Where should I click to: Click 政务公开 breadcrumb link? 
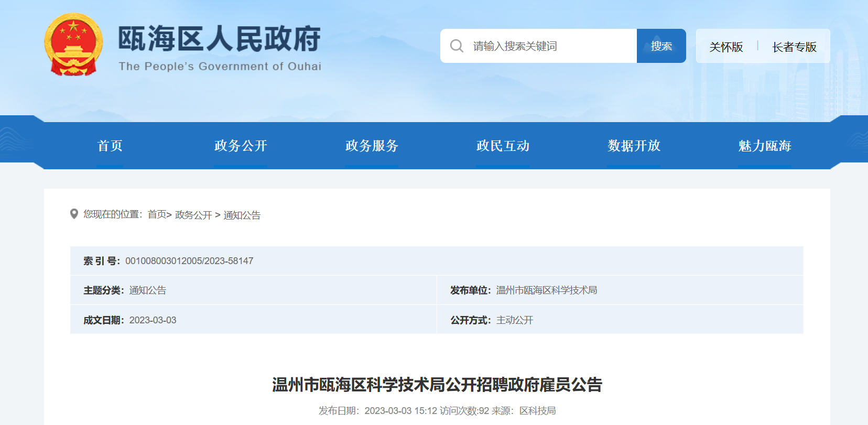193,215
